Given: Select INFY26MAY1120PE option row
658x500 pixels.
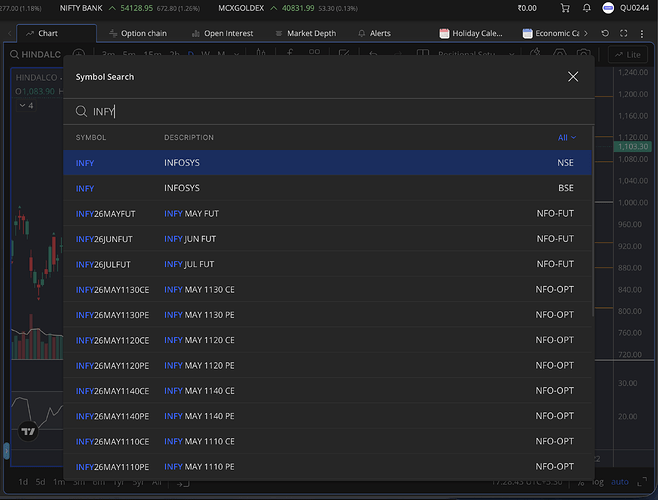Looking at the screenshot, I should coord(327,366).
